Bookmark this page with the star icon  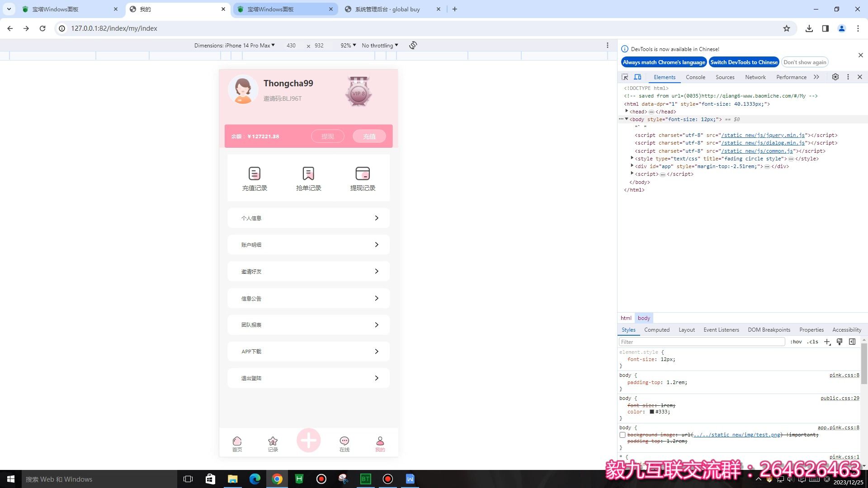point(787,28)
